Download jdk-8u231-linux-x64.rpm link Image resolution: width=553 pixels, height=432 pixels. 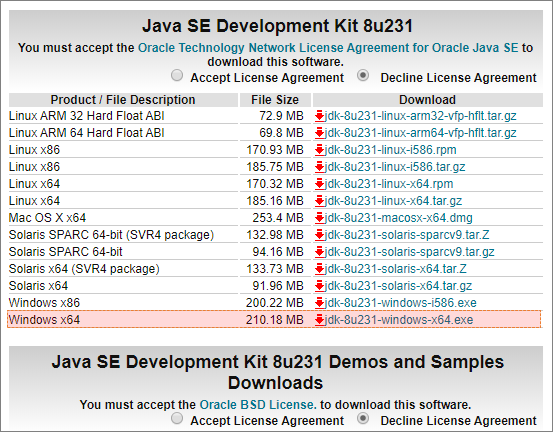[x=389, y=183]
